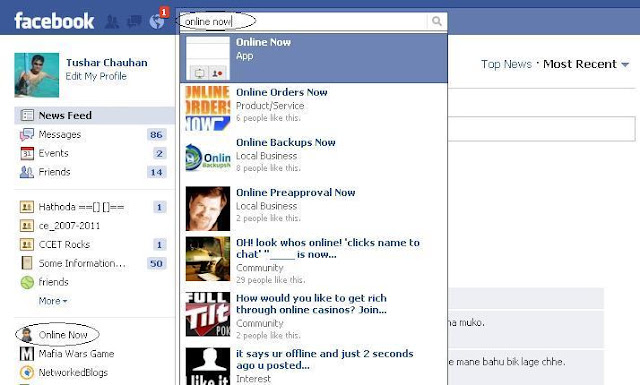Switch to Top News feed
This screenshot has height=385, width=640.
click(x=506, y=64)
